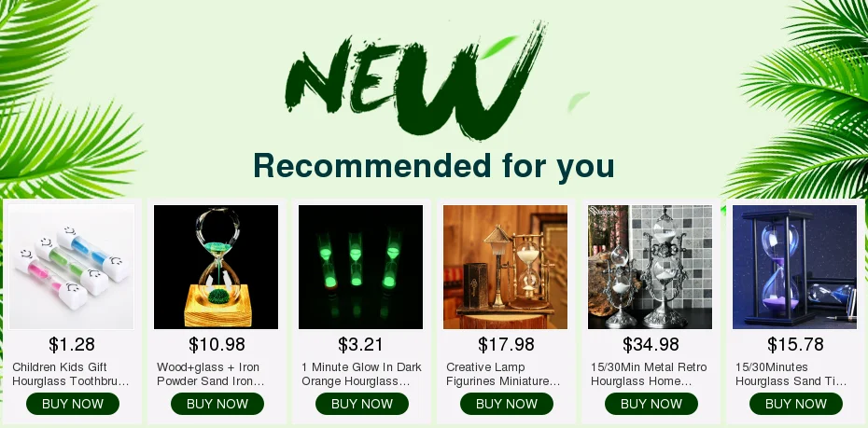Click the Recommended for you heading

coord(434,166)
